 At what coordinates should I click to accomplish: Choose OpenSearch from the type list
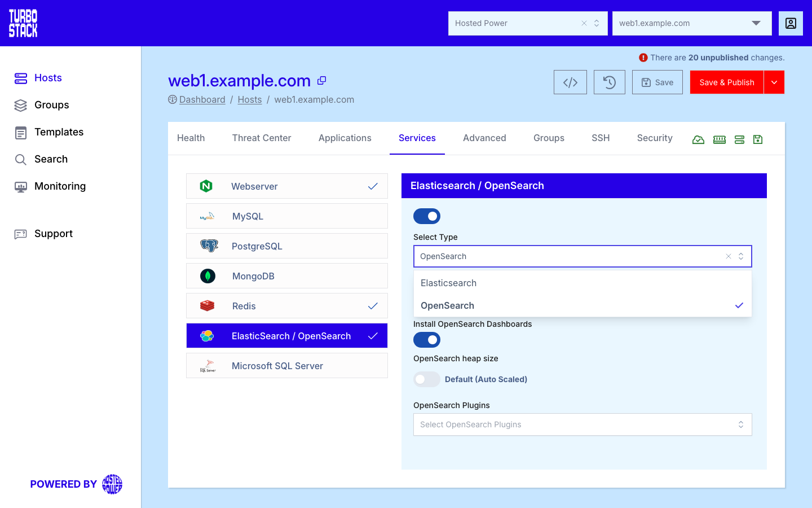click(x=582, y=306)
